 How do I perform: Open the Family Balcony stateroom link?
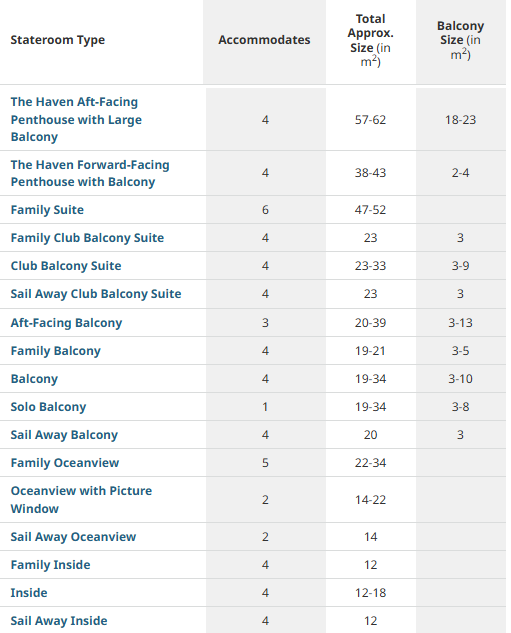click(55, 351)
